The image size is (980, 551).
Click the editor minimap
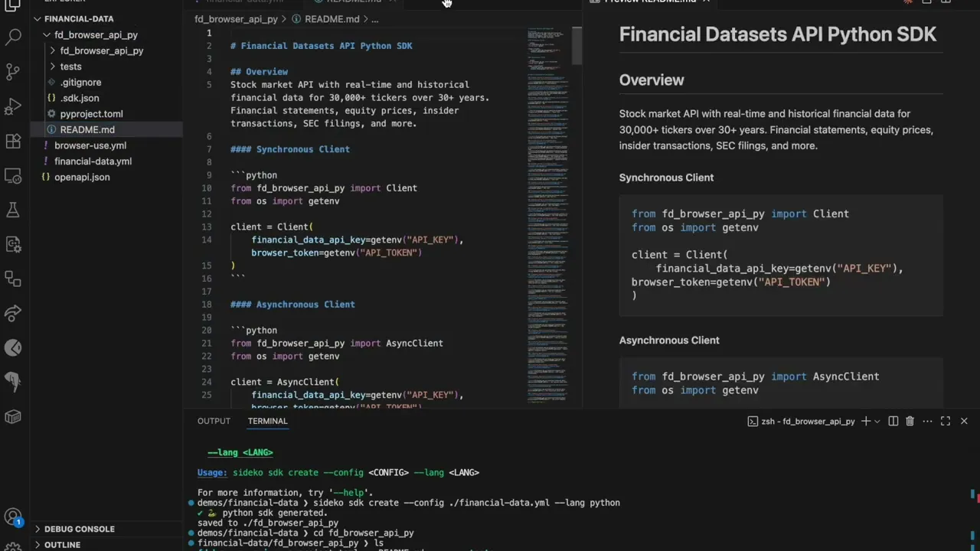(548, 214)
